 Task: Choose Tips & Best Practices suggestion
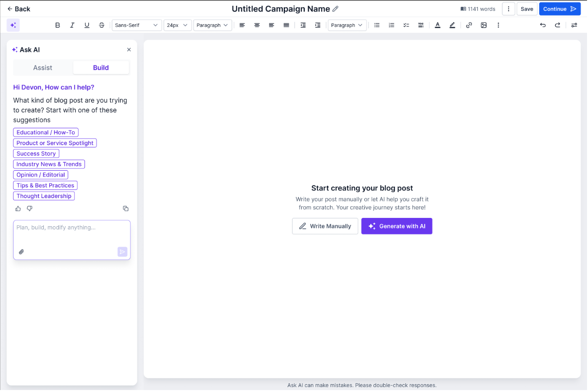[x=45, y=186]
